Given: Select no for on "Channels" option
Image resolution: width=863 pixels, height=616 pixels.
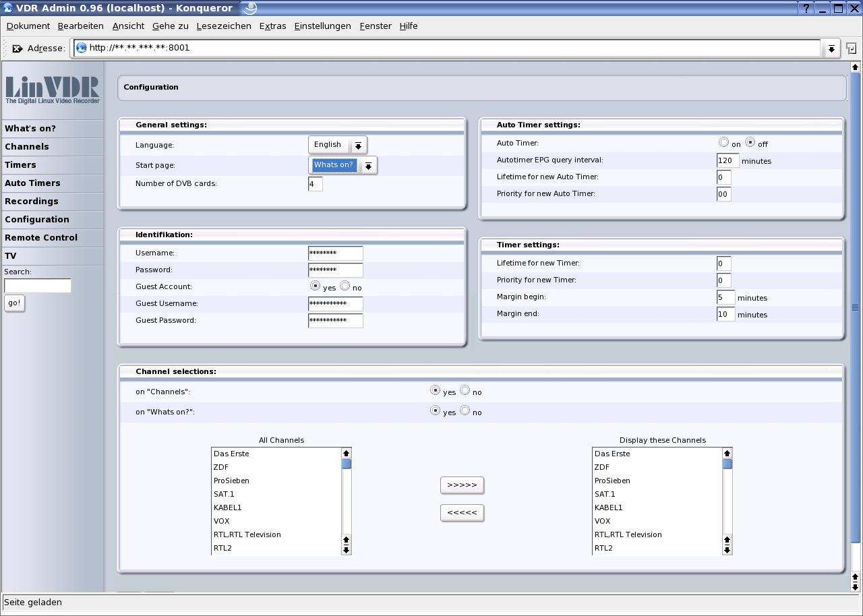Looking at the screenshot, I should point(465,390).
